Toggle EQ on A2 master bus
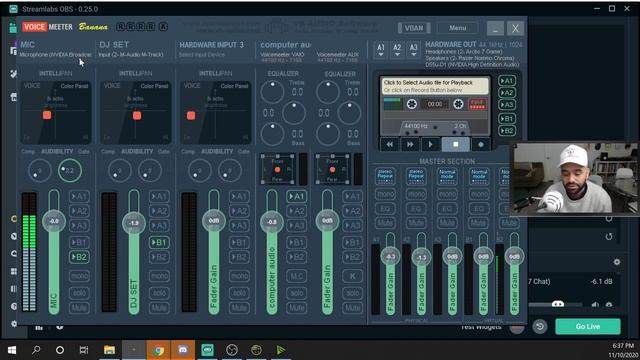 click(416, 209)
